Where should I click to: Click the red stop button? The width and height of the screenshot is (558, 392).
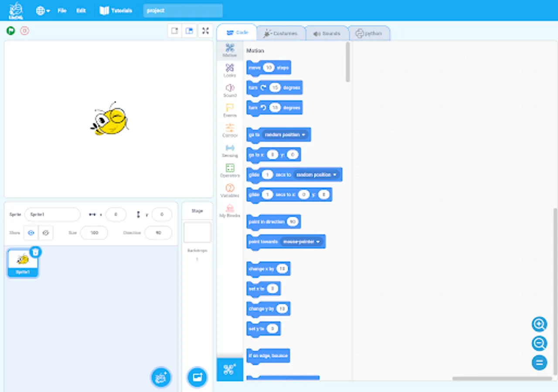coord(25,31)
